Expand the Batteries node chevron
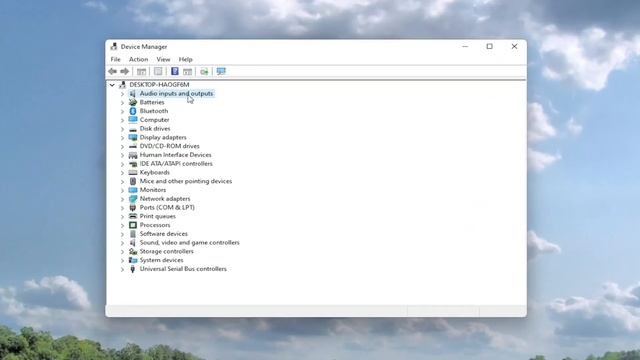 point(122,102)
